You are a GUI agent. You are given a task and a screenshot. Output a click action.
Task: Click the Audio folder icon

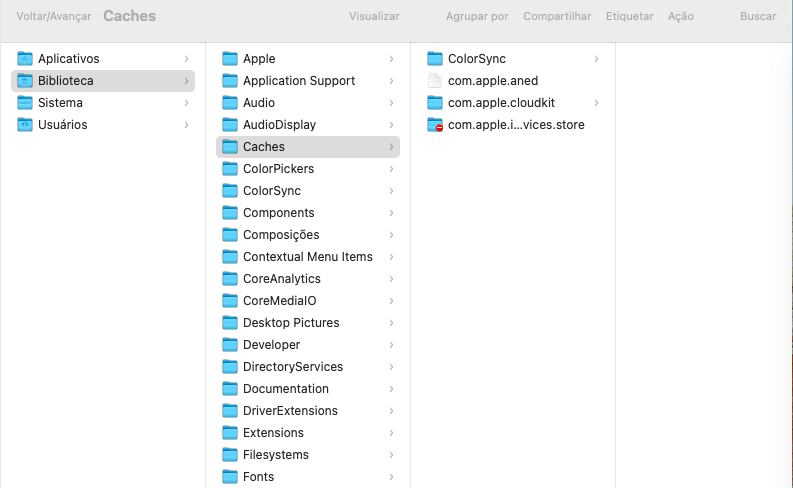tap(230, 103)
